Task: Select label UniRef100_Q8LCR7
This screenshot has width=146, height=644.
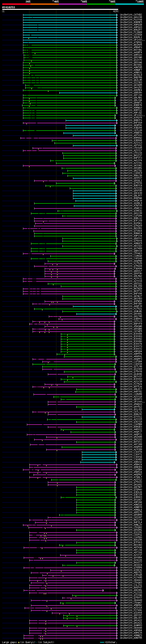Action: pos(131,618)
